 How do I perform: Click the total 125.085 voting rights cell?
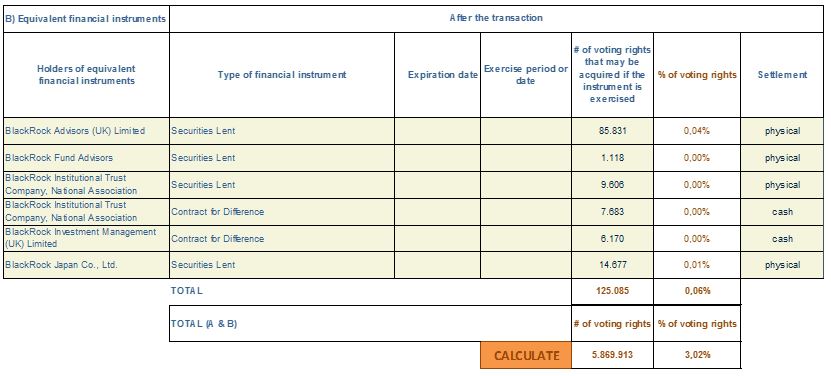613,291
